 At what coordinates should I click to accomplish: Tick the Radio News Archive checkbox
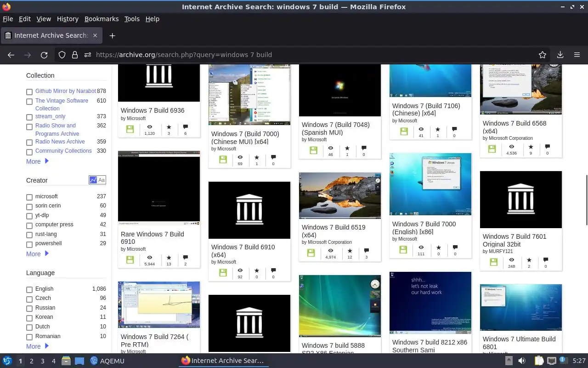click(x=29, y=143)
